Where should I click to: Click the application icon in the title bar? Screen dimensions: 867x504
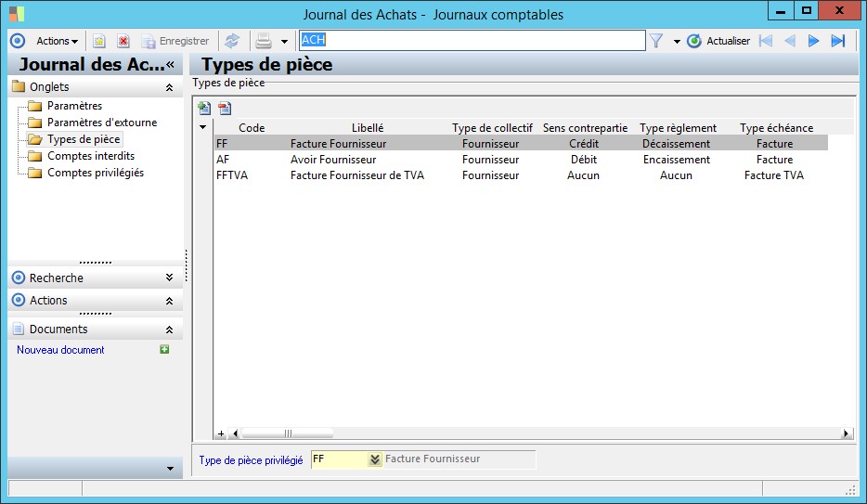[17, 14]
